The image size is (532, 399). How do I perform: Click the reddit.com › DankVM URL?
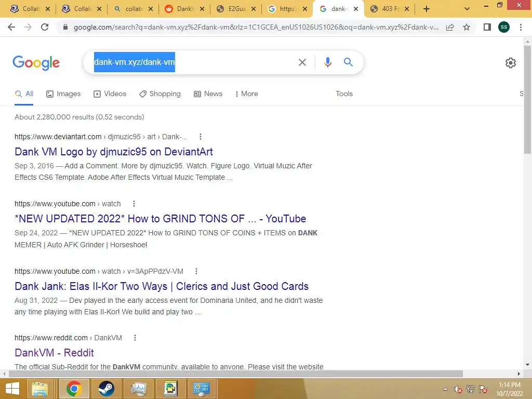tap(68, 338)
